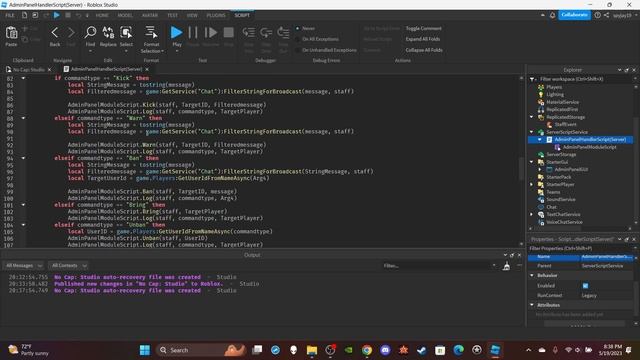Click Collapse All Folds
This screenshot has width=640, height=360.
424,50
